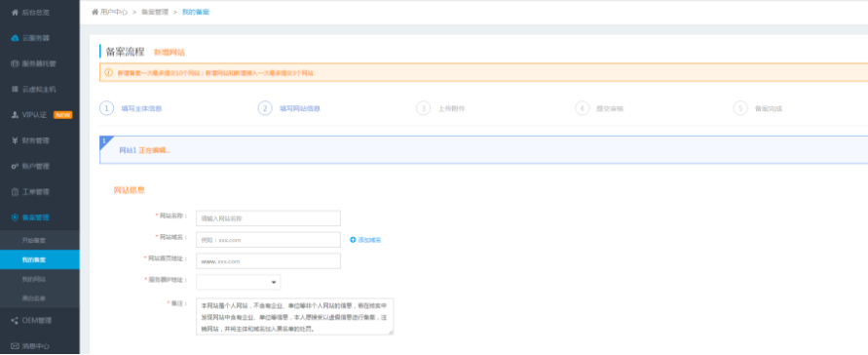Click the step 5 circle in flow
Image resolution: width=868 pixels, height=355 pixels.
(x=740, y=108)
